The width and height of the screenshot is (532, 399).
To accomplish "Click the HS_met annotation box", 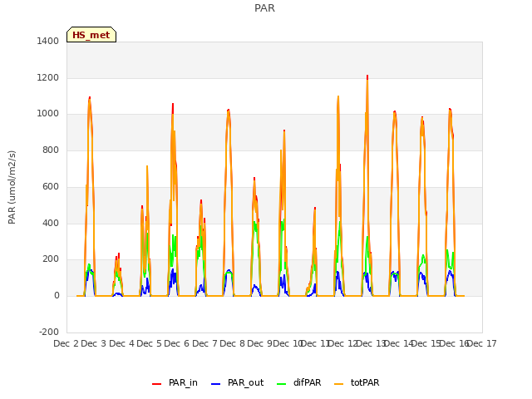I will (x=91, y=35).
